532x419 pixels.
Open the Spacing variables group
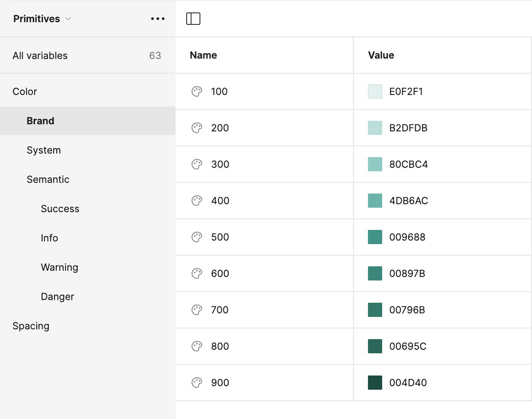(31, 326)
